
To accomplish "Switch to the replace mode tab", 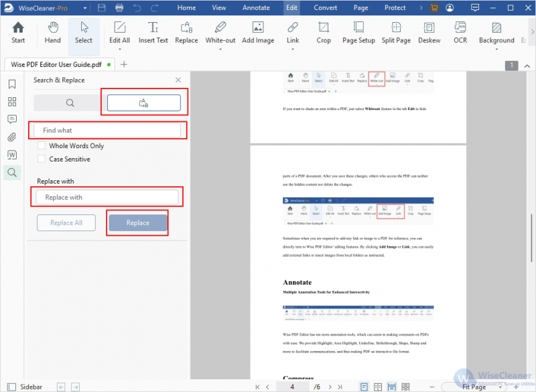I will click(144, 103).
